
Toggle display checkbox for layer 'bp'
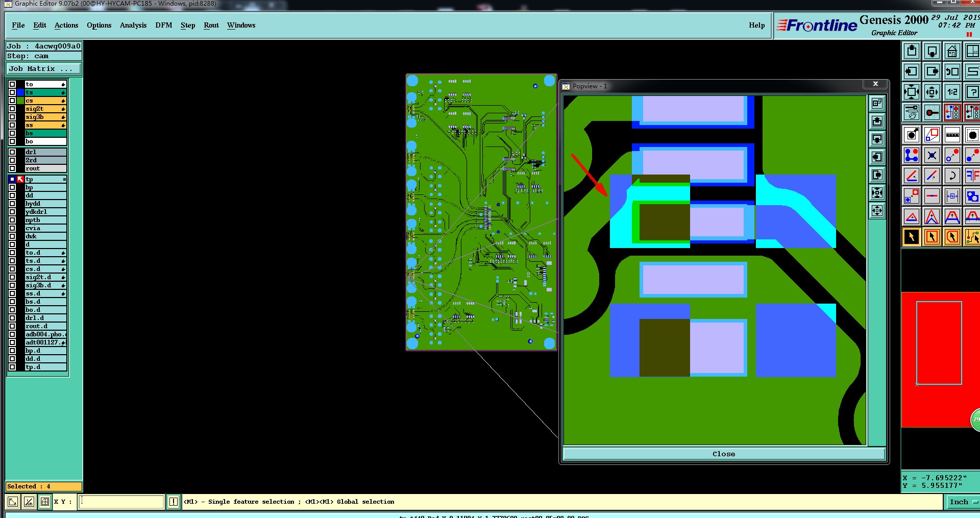pos(12,187)
